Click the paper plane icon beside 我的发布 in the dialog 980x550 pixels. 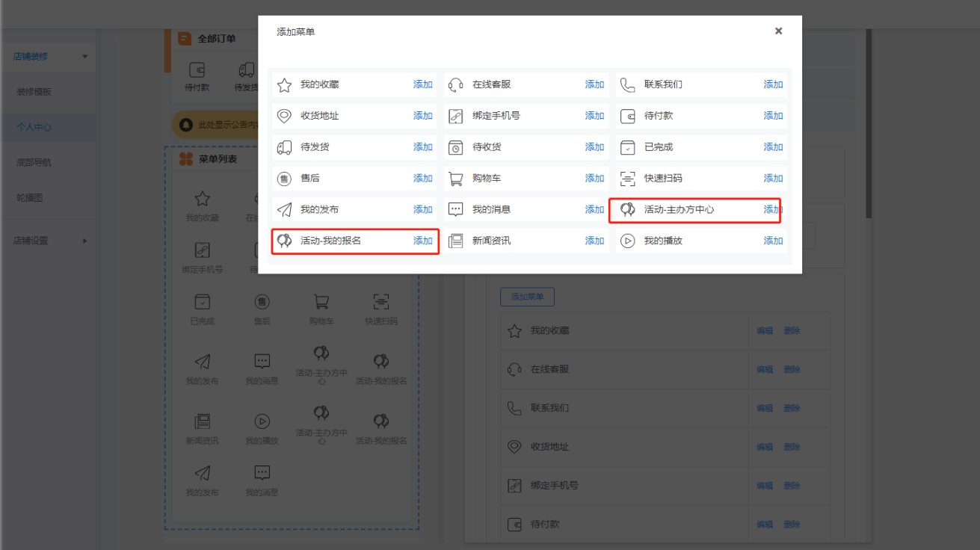pos(284,210)
